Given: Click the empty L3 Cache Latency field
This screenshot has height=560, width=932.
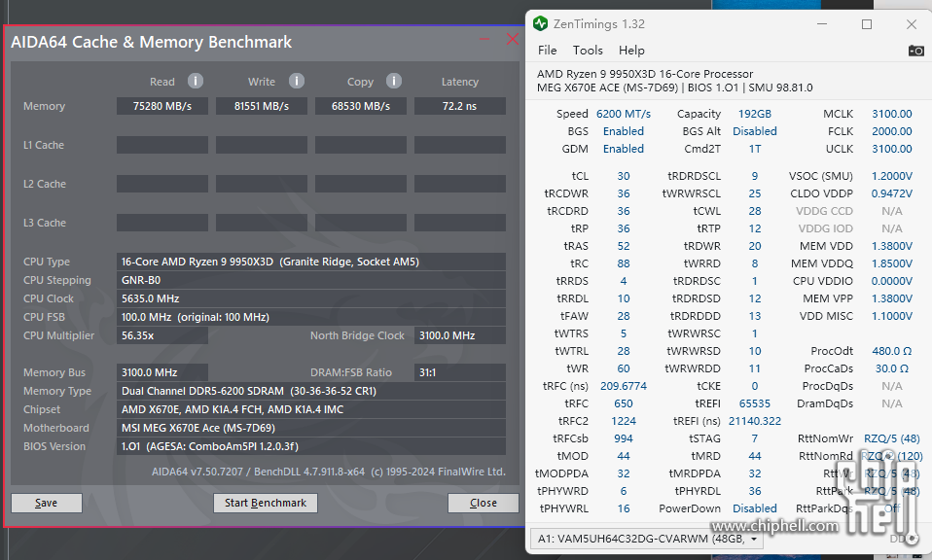Looking at the screenshot, I should 460,223.
